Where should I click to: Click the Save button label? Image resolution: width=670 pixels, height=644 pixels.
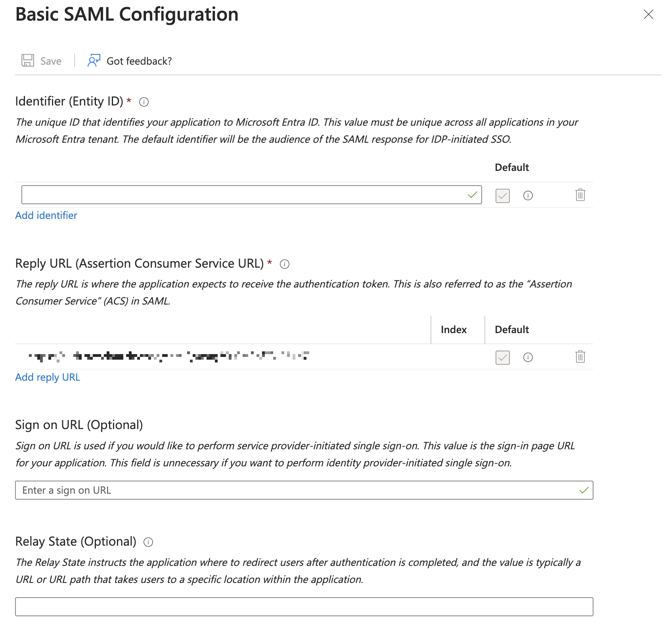[50, 61]
